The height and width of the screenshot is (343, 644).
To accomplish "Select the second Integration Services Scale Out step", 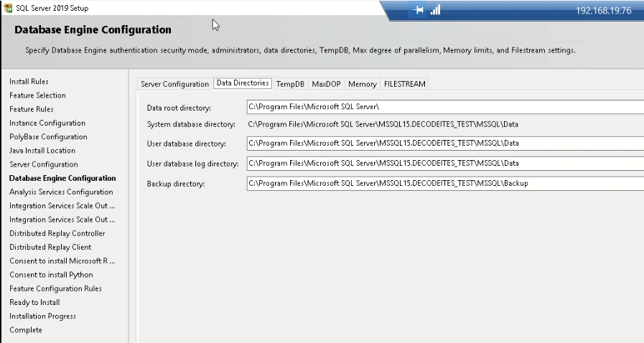I will click(62, 220).
